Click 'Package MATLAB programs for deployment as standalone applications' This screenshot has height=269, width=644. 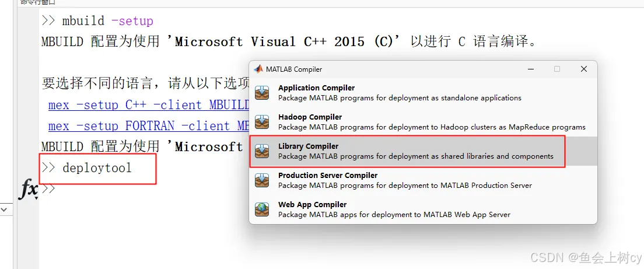pos(400,98)
